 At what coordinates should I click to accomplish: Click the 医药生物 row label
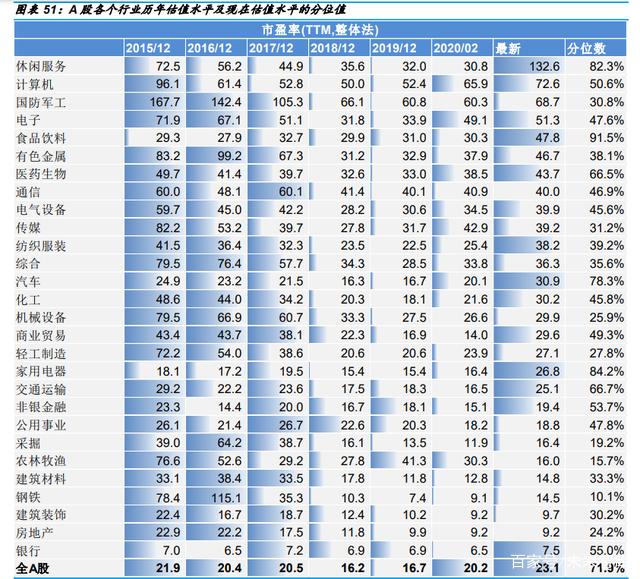[x=42, y=173]
